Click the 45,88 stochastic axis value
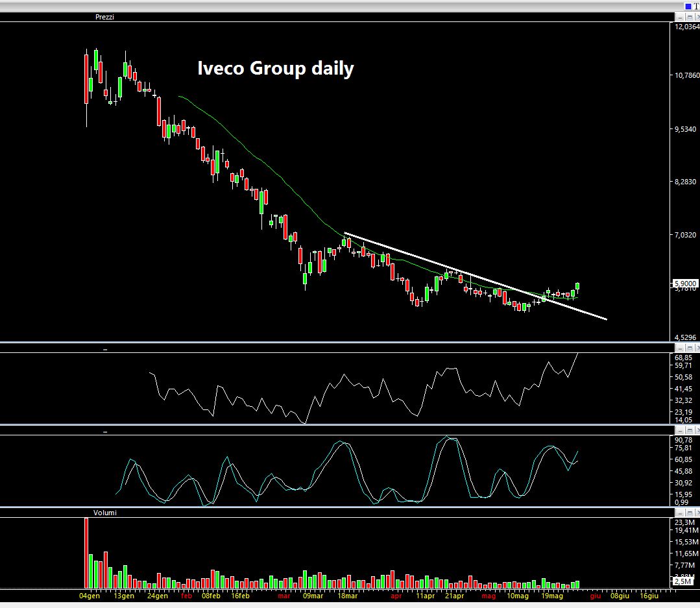The image size is (700, 608). pyautogui.click(x=684, y=471)
